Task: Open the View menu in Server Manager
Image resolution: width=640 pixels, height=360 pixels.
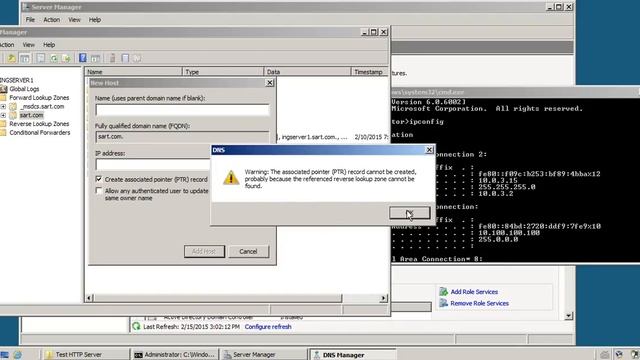Action: click(x=74, y=20)
